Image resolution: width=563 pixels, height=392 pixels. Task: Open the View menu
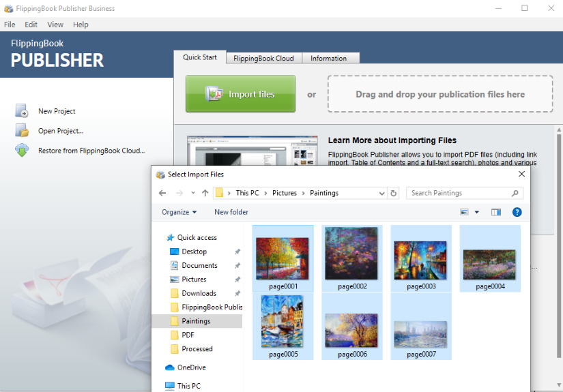[55, 25]
